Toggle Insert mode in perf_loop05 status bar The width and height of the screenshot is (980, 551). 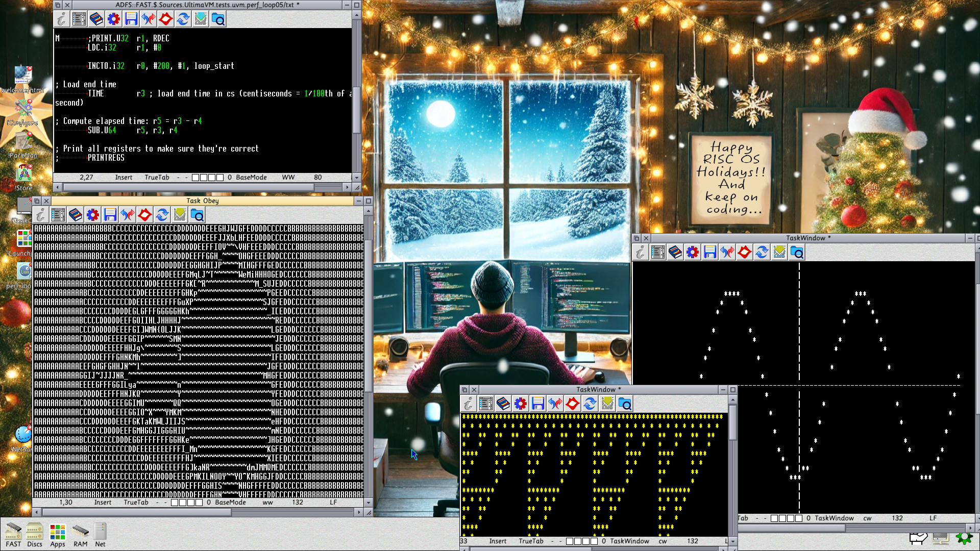124,178
